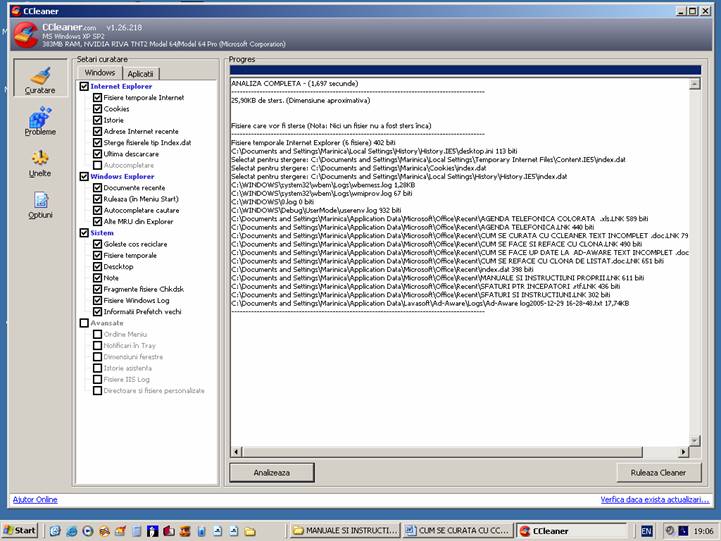This screenshot has width=721, height=541.
Task: Open the Unelte tools section
Action: [x=40, y=164]
